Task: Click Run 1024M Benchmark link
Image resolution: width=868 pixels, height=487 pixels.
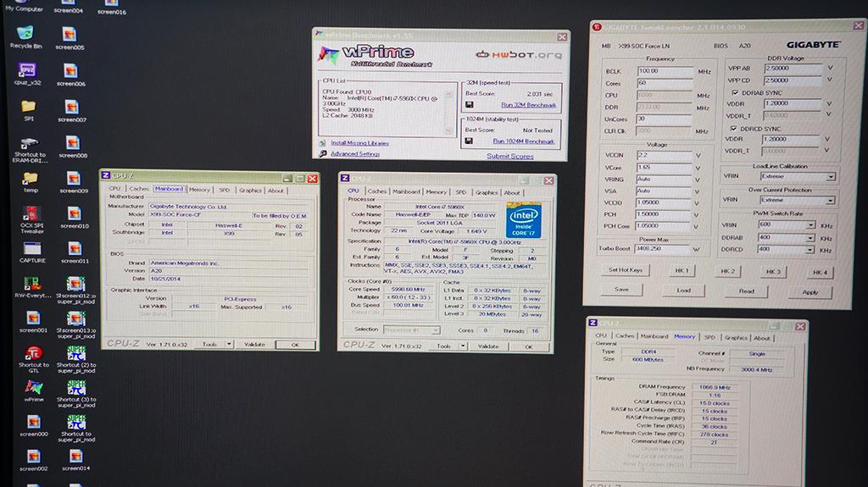Action: pos(523,141)
